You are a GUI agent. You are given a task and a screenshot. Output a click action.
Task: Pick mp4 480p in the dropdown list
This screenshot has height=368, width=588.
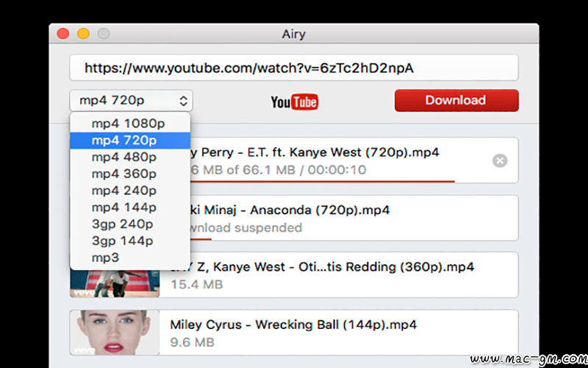130,157
